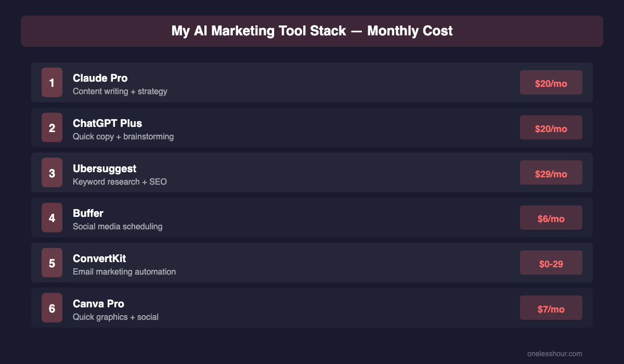The height and width of the screenshot is (364, 624).
Task: Select the number 3 badge beside Ubersuggest
Action: click(52, 173)
